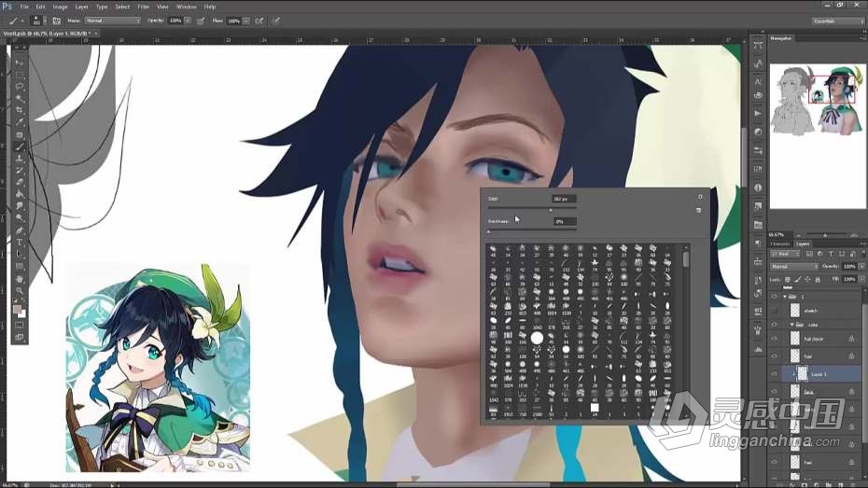Image resolution: width=868 pixels, height=488 pixels.
Task: Hide Layer 1 eye icon
Action: point(774,374)
